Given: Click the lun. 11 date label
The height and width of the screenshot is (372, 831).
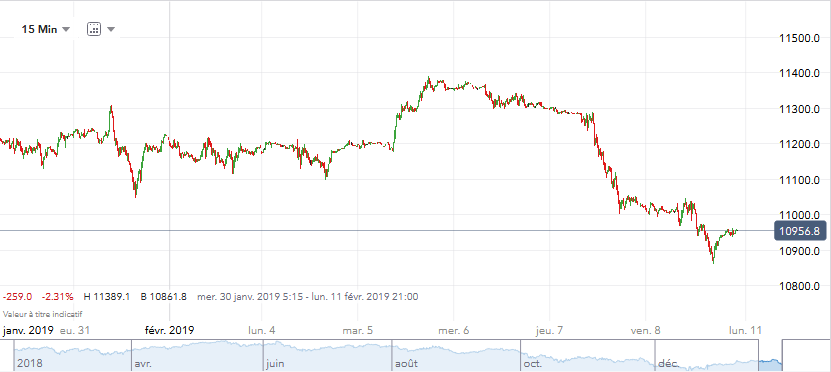Looking at the screenshot, I should point(746,331).
